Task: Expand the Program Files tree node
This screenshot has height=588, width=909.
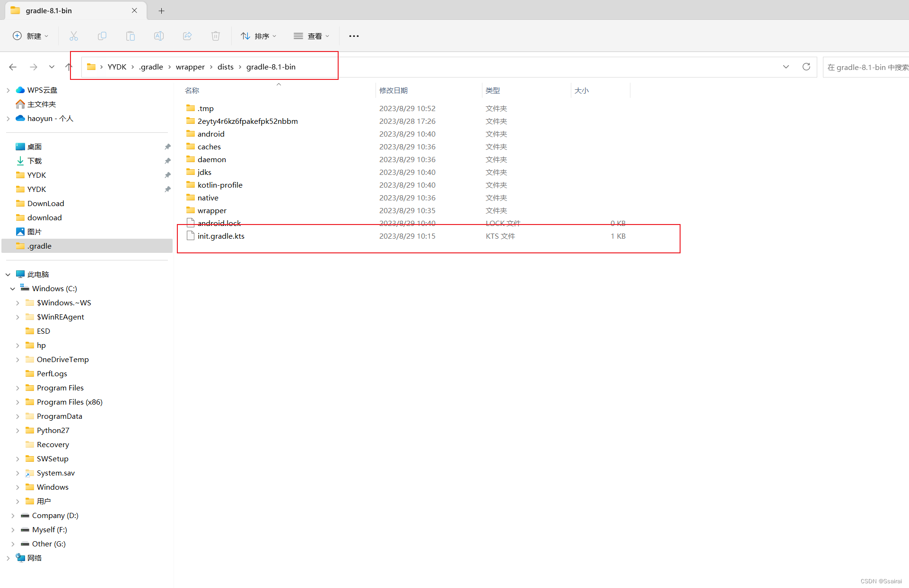Action: coord(17,388)
